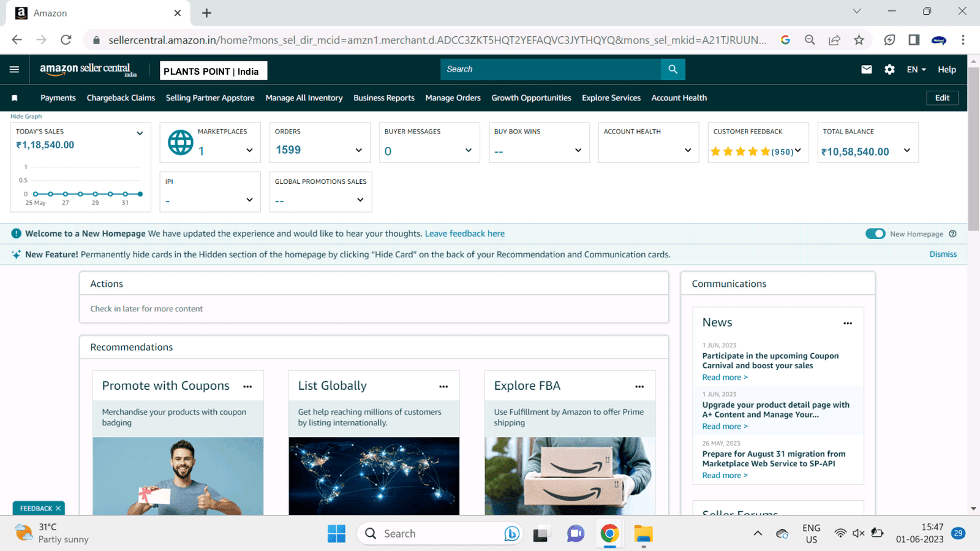This screenshot has height=551, width=980.
Task: Reload the page with browser refresh
Action: tap(66, 40)
